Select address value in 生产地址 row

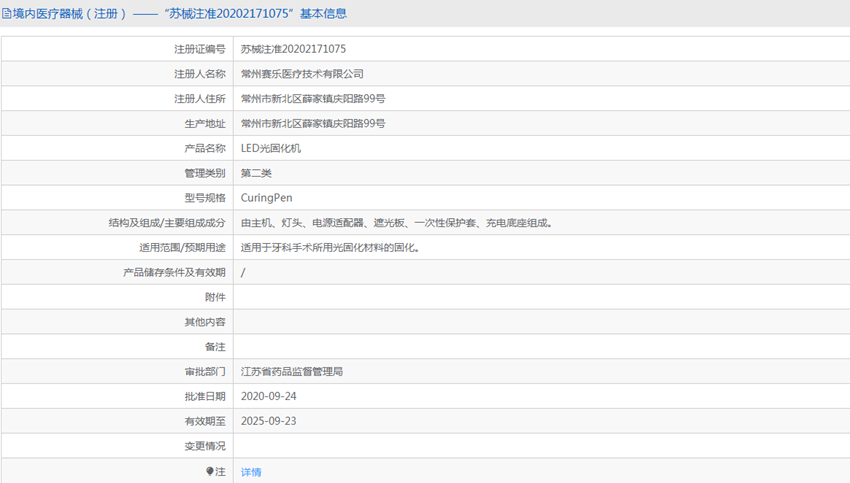pyautogui.click(x=313, y=124)
